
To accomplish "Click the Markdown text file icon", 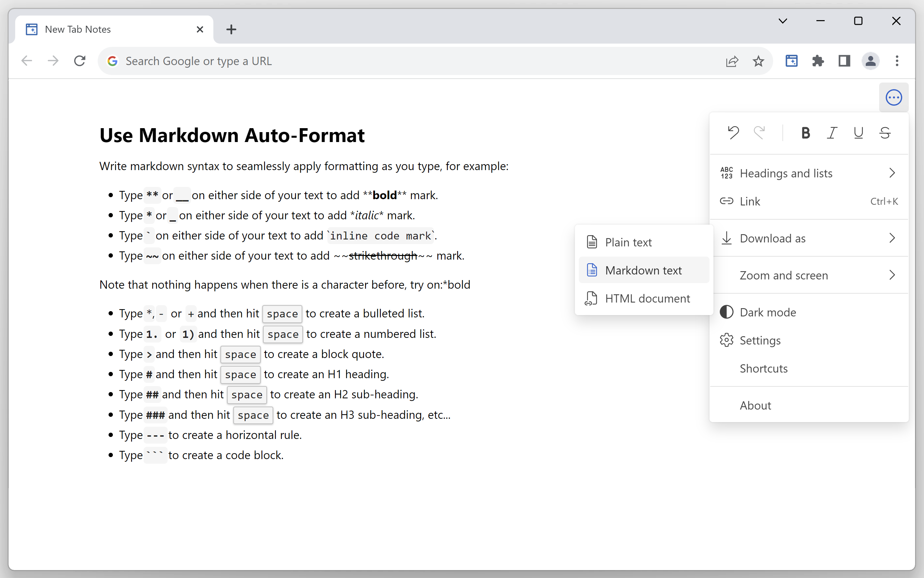I will coord(592,270).
